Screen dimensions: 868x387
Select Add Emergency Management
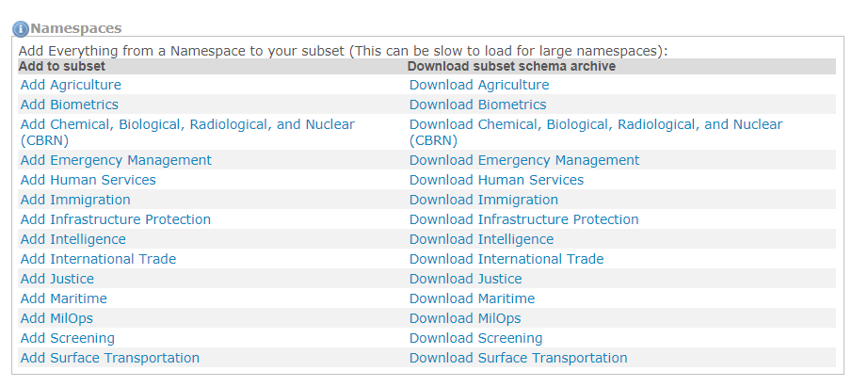pyautogui.click(x=116, y=160)
